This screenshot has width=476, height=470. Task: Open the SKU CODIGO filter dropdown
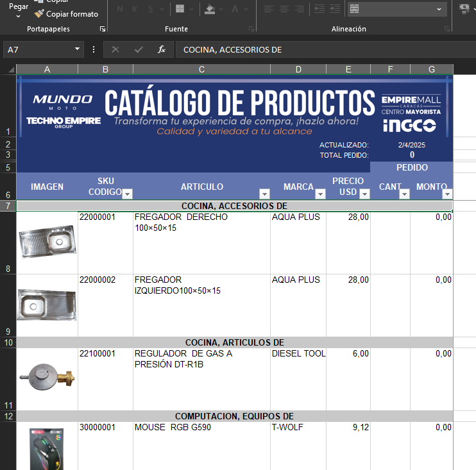tap(127, 194)
